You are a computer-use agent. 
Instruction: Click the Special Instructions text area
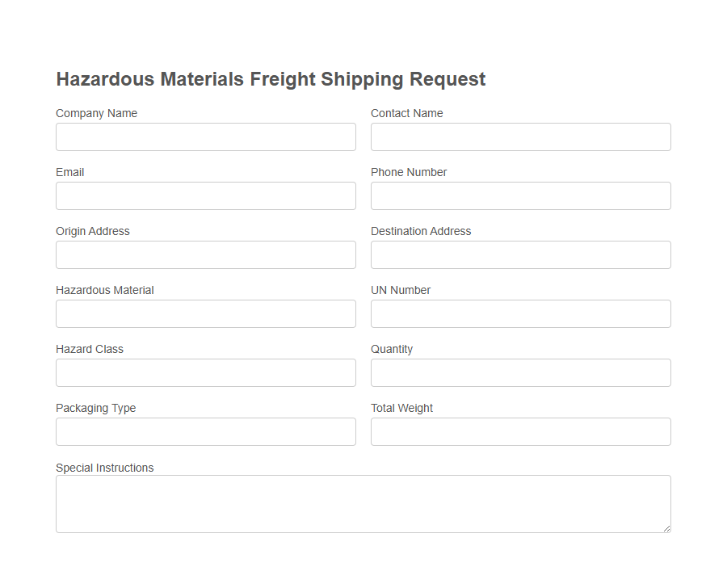(x=363, y=501)
